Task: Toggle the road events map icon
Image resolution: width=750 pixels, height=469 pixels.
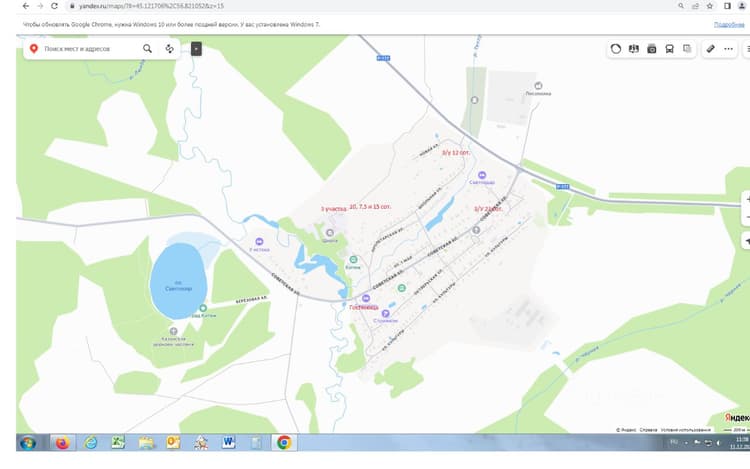Action: (634, 49)
